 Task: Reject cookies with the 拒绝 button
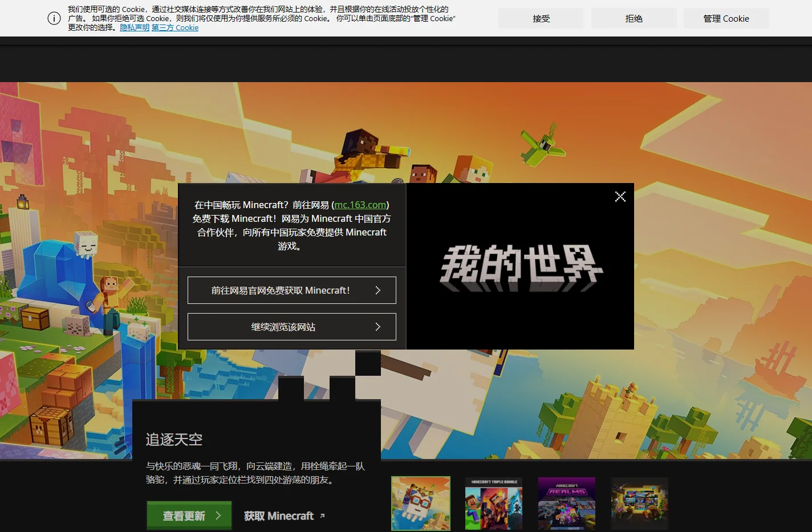[x=634, y=18]
